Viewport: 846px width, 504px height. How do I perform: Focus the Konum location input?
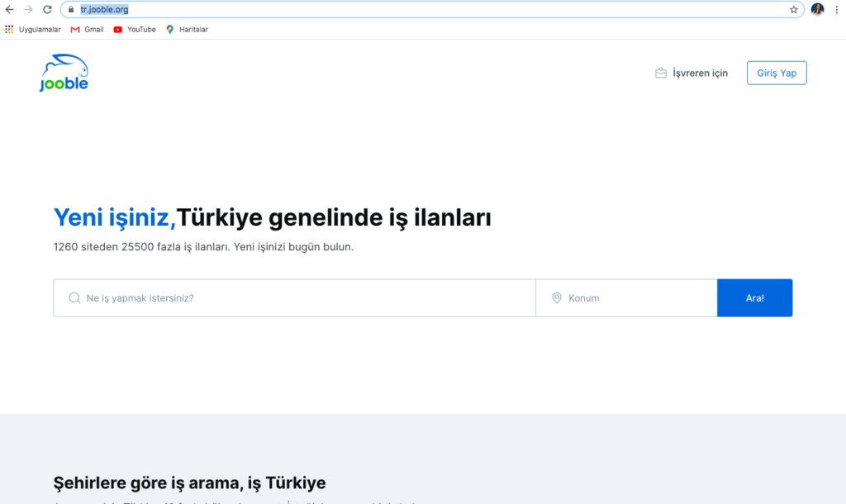636,298
